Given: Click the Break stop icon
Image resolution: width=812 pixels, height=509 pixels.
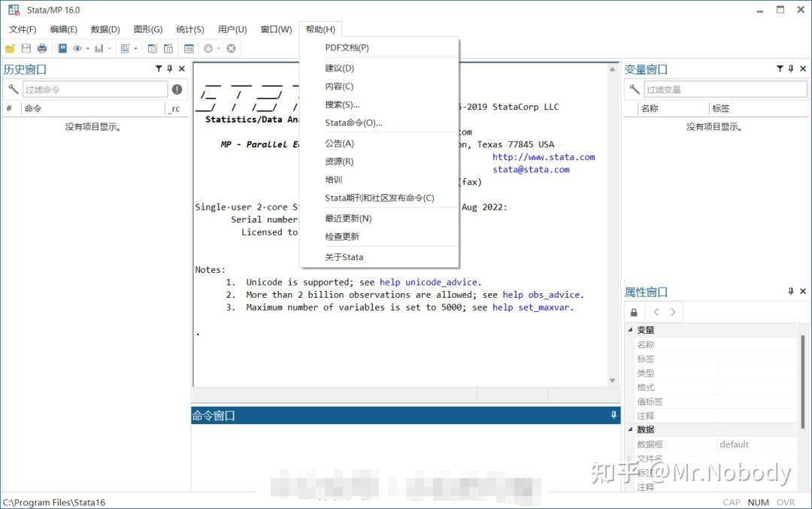Looking at the screenshot, I should coord(231,49).
